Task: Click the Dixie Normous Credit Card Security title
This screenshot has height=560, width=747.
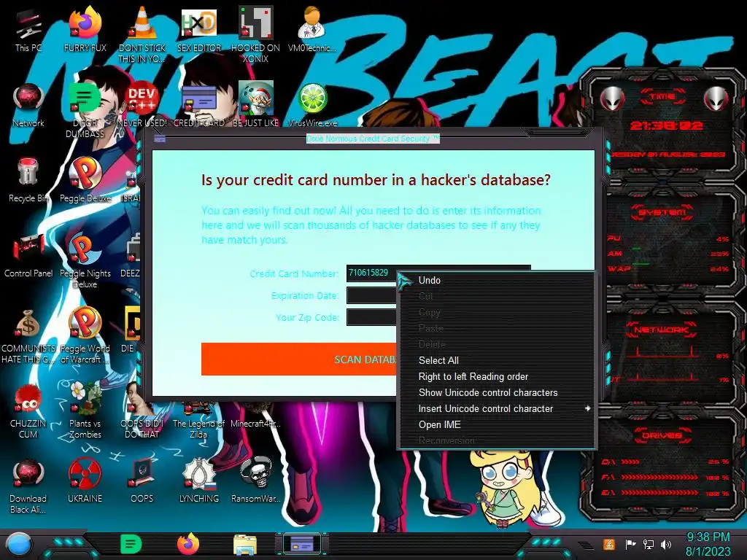Action: (x=373, y=139)
